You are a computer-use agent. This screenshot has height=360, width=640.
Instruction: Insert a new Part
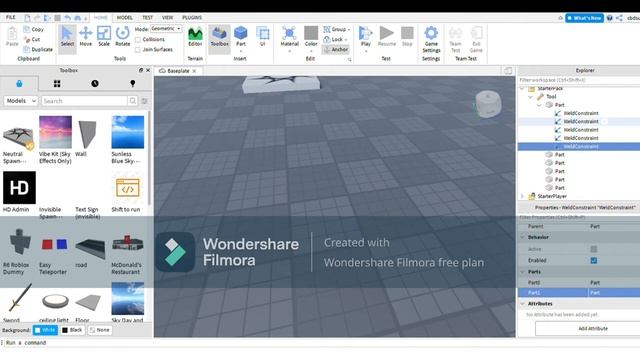[241, 36]
